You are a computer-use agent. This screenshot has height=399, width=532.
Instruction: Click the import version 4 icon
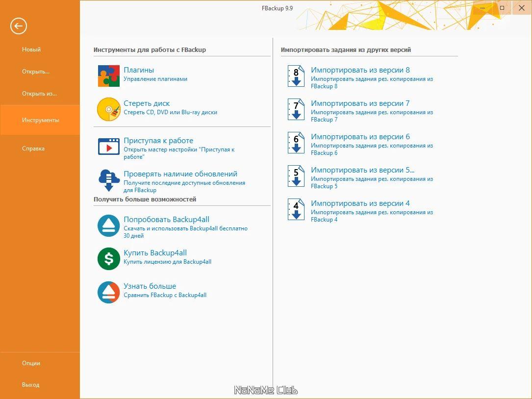coord(296,209)
